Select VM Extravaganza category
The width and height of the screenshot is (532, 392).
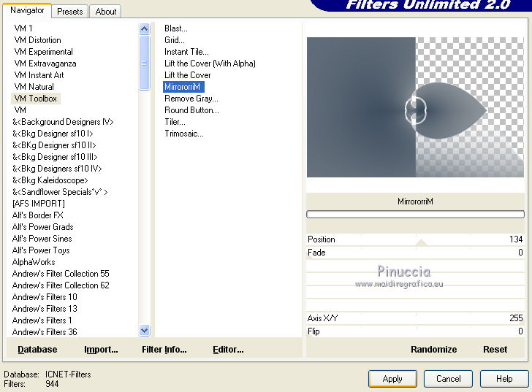tap(45, 64)
